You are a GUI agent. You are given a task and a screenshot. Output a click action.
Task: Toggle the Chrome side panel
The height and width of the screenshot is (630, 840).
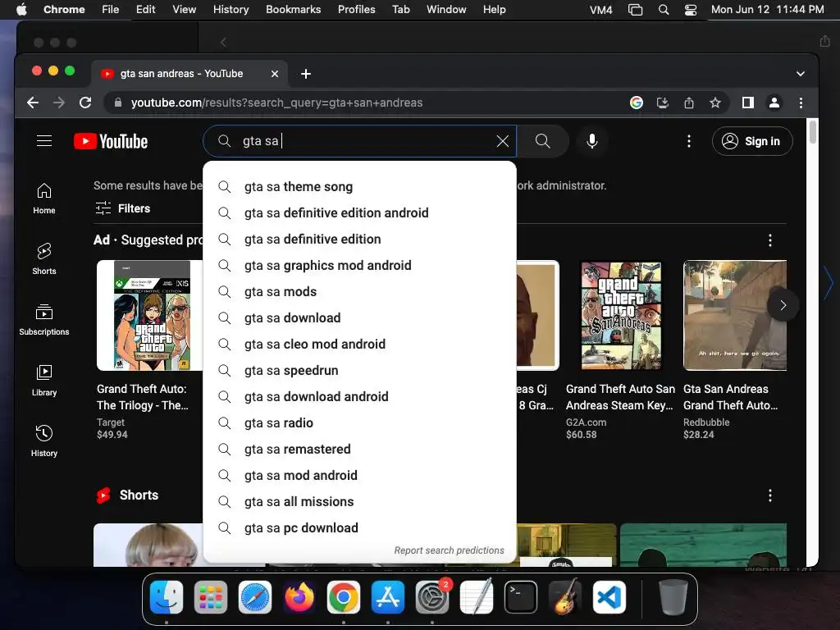pyautogui.click(x=748, y=103)
